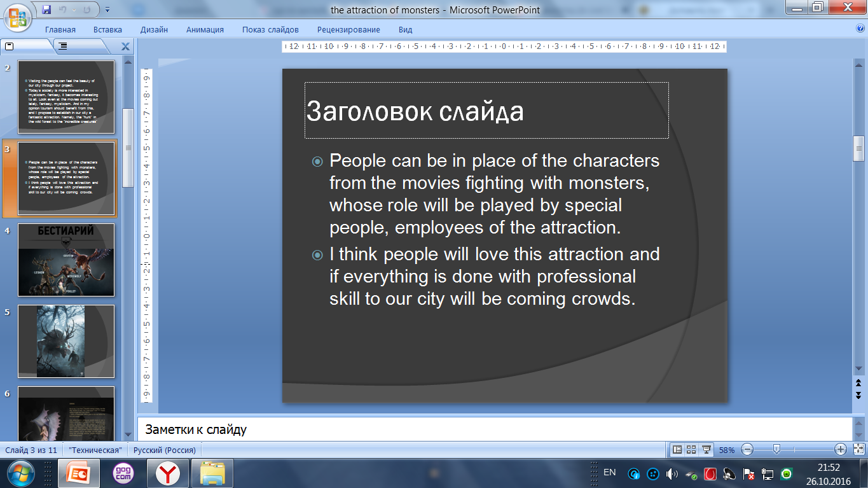Switch to Slide Sorter view
This screenshot has width=868, height=488.
pos(691,450)
